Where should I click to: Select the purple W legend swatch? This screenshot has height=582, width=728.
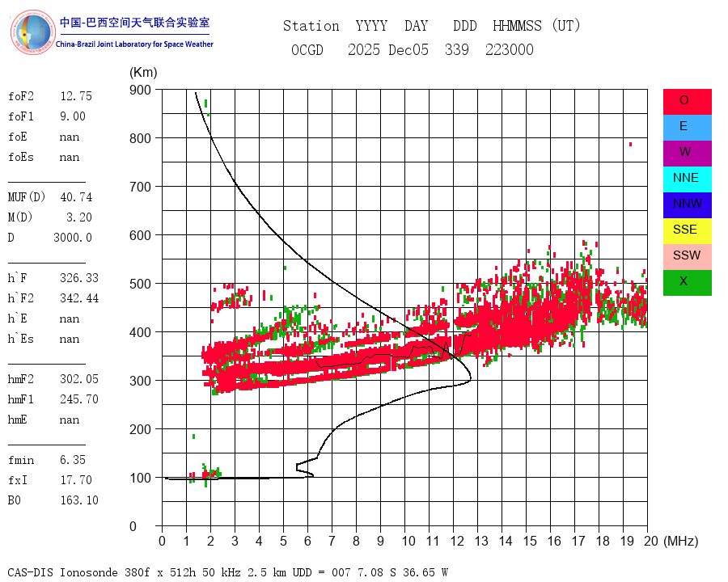coord(687,154)
